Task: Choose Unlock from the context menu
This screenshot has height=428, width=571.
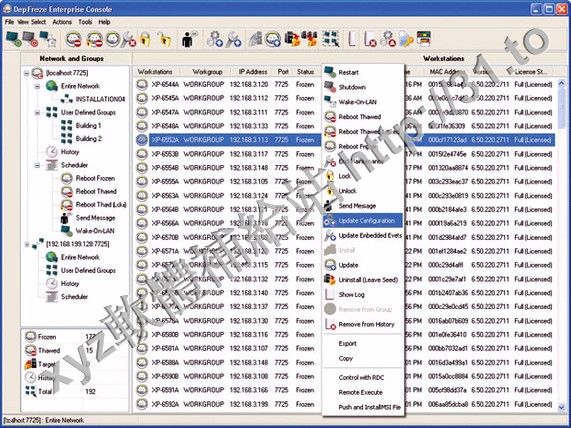Action: coord(363,191)
